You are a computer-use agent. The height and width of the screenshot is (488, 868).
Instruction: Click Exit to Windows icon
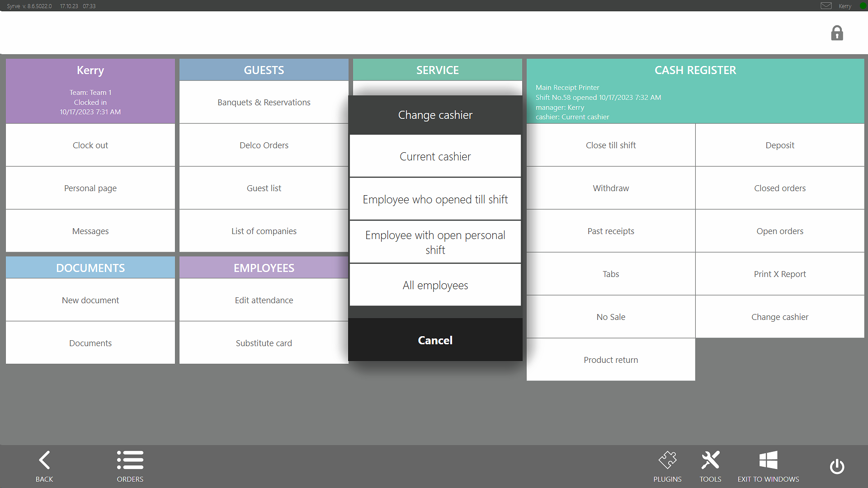768,460
